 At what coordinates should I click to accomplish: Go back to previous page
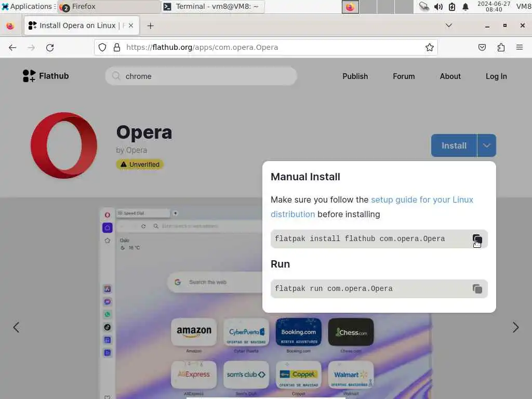click(12, 47)
